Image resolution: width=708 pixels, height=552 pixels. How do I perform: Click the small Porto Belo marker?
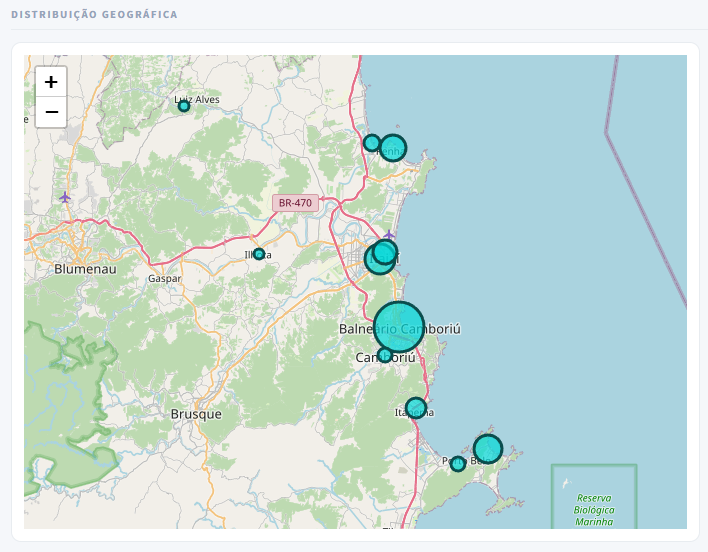click(x=457, y=464)
